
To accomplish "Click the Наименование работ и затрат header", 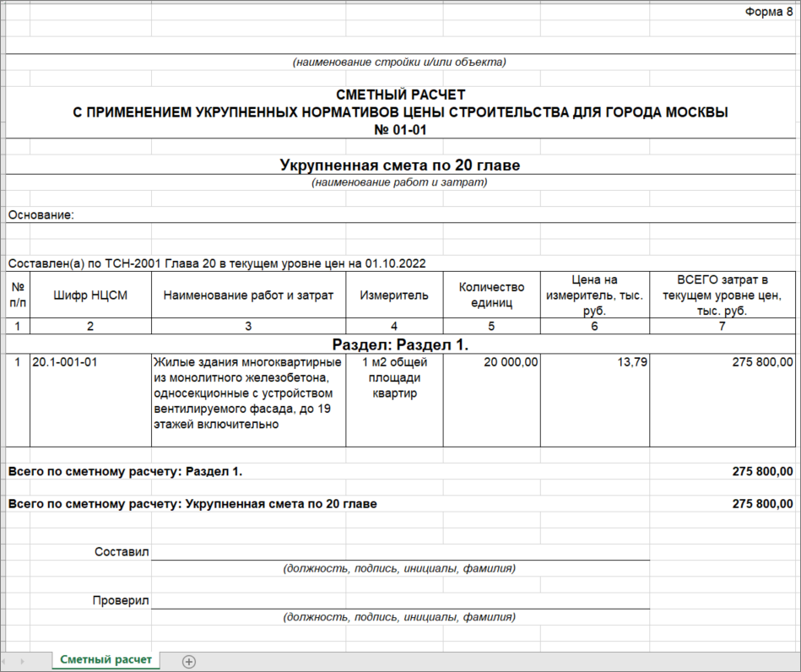I will (x=248, y=295).
